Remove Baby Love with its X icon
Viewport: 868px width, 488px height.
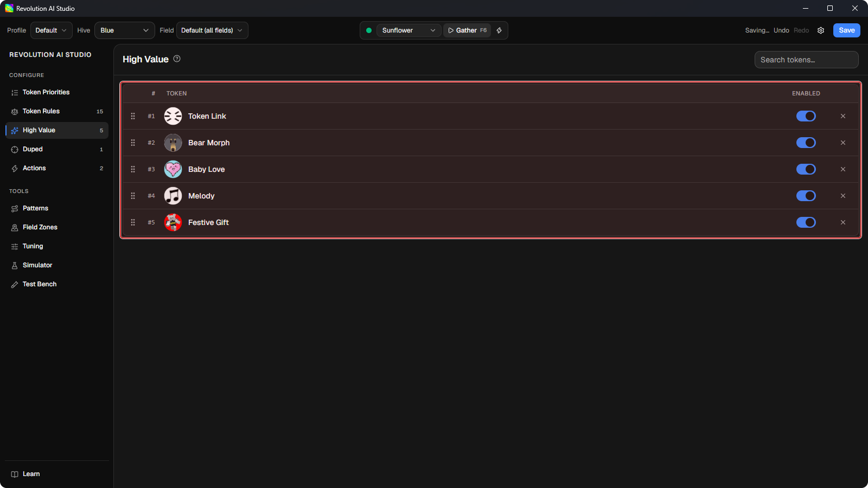click(843, 169)
